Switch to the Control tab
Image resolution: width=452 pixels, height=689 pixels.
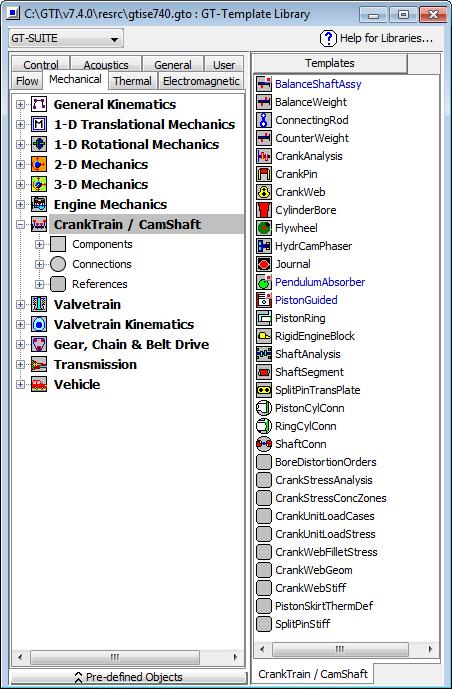point(40,64)
